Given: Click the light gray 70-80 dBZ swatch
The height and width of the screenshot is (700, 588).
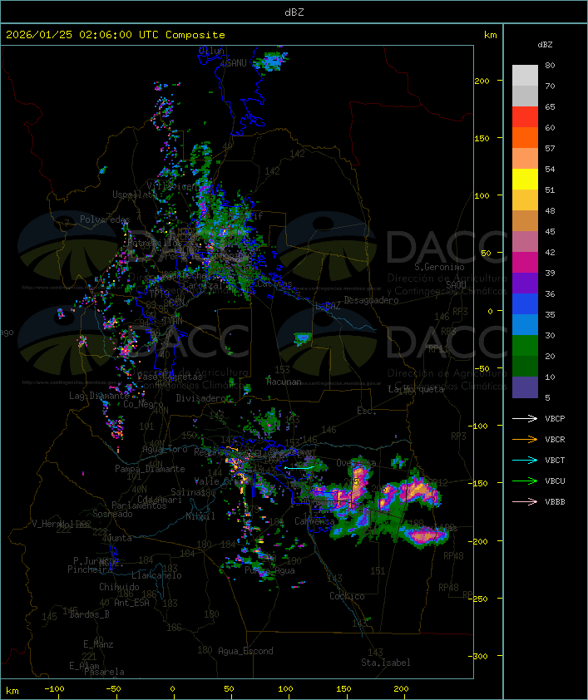Looking at the screenshot, I should (x=525, y=75).
